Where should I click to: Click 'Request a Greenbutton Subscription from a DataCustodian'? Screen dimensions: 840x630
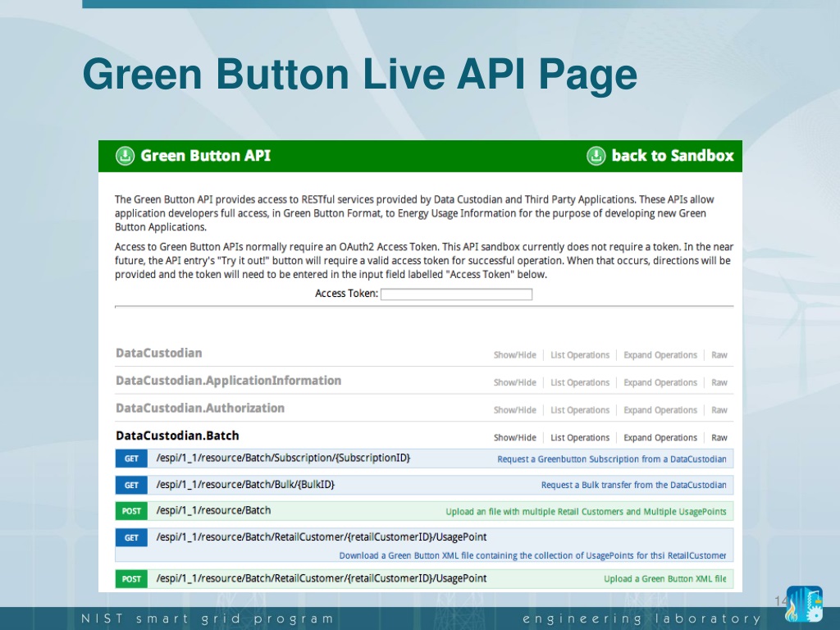pyautogui.click(x=612, y=459)
